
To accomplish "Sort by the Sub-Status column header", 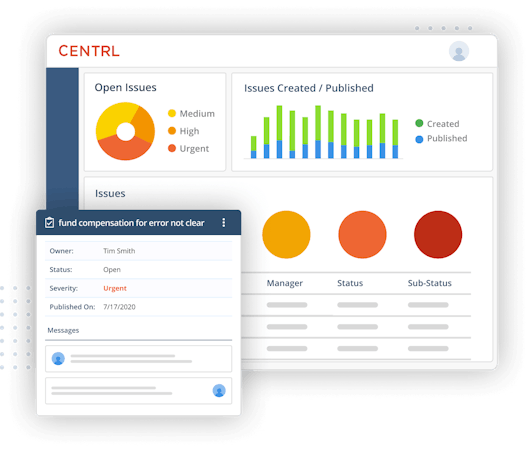I will (x=429, y=283).
